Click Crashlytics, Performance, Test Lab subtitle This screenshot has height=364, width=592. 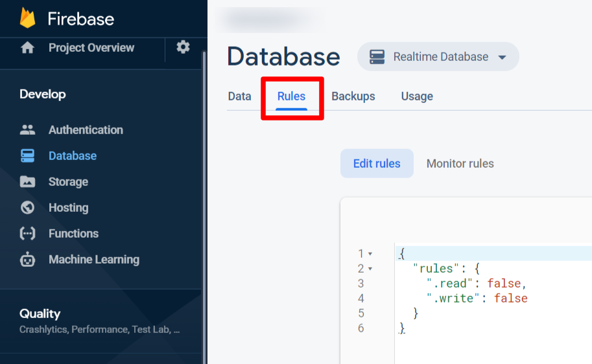coord(100,329)
